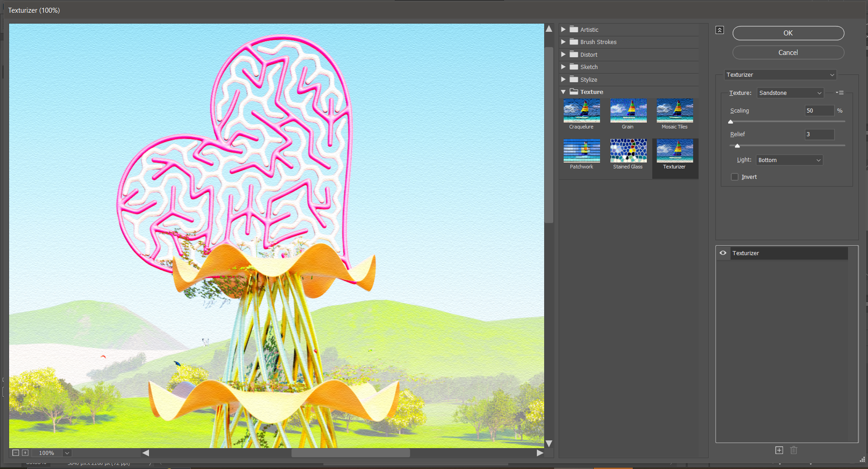Select the Patchwork filter thumbnail
The image size is (868, 469).
(581, 150)
